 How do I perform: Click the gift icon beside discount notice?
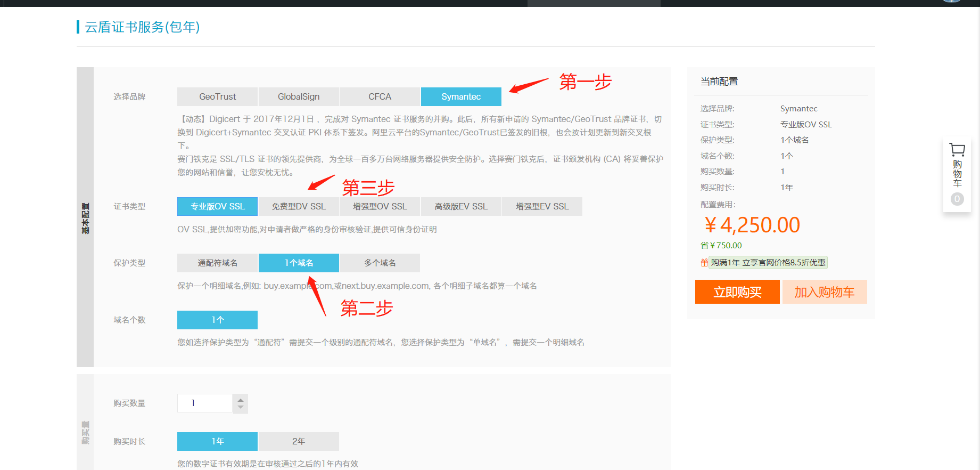coord(704,263)
